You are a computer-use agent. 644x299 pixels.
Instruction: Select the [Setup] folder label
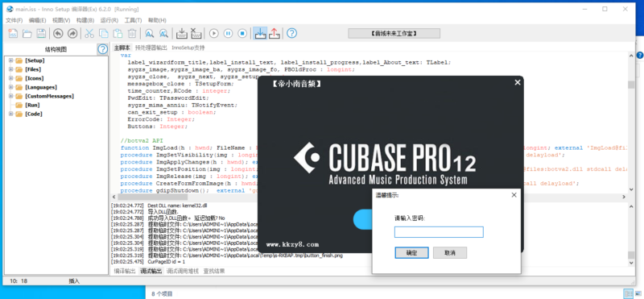coord(35,60)
